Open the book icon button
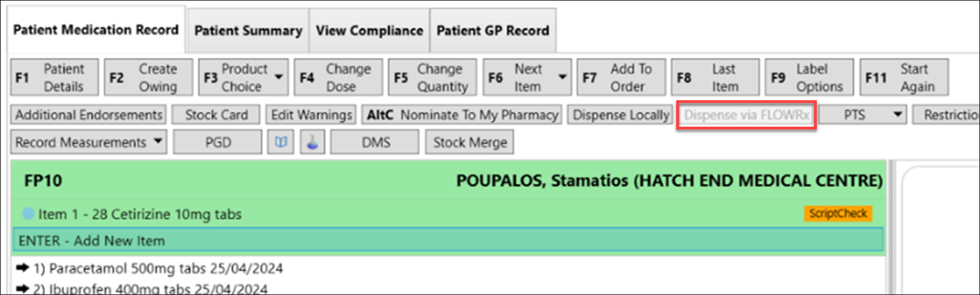This screenshot has height=295, width=980. (x=281, y=142)
